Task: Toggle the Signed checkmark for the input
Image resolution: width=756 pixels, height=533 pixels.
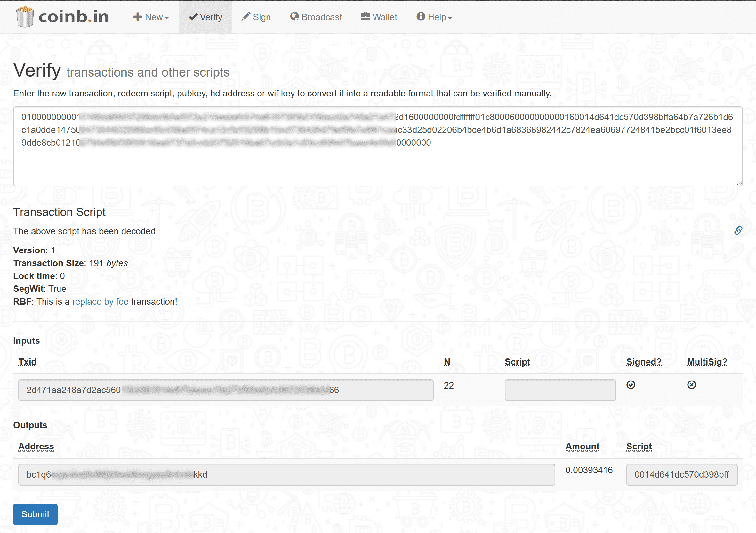Action: pyautogui.click(x=631, y=384)
